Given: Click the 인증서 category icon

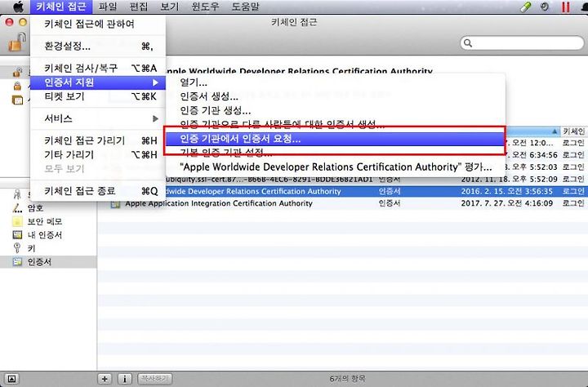Looking at the screenshot, I should (17, 262).
